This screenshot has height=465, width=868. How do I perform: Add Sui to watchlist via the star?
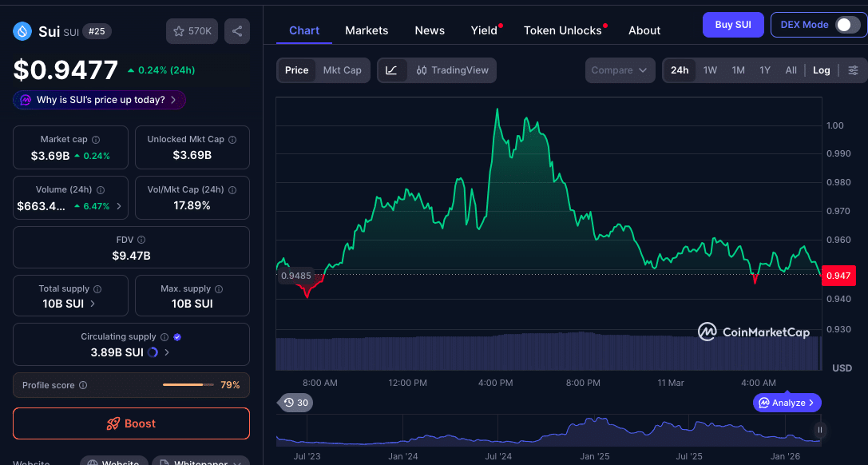point(180,30)
